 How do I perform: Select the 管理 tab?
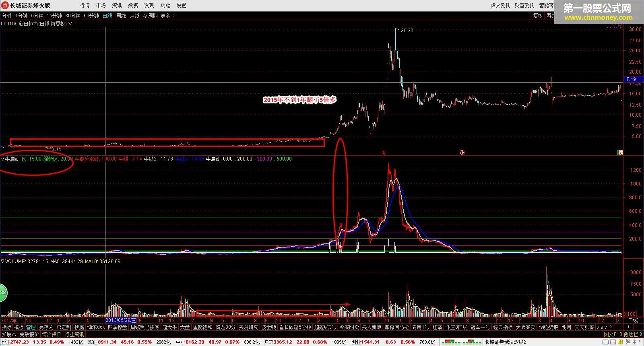pos(31,327)
